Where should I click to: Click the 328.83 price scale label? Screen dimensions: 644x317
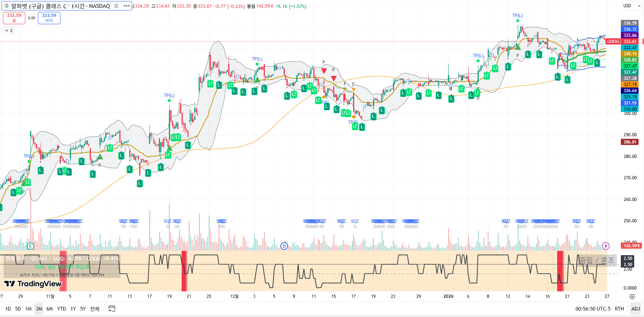[x=630, y=60]
